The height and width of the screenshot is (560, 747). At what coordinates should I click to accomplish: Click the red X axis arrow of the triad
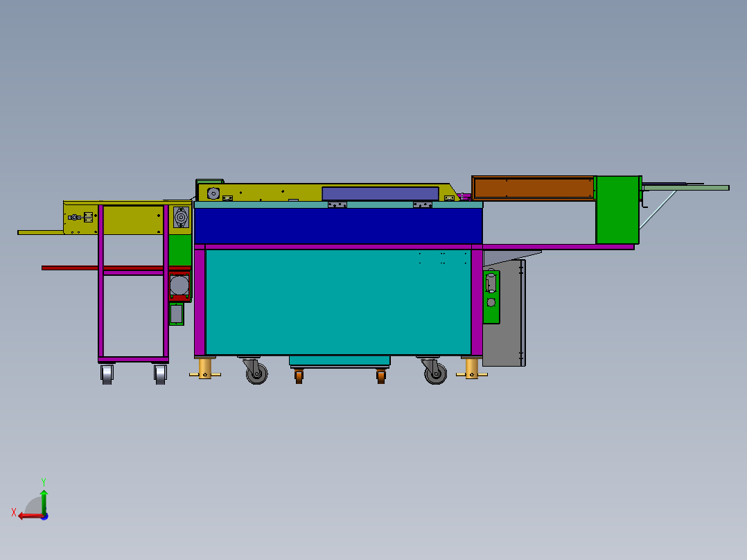[30, 516]
